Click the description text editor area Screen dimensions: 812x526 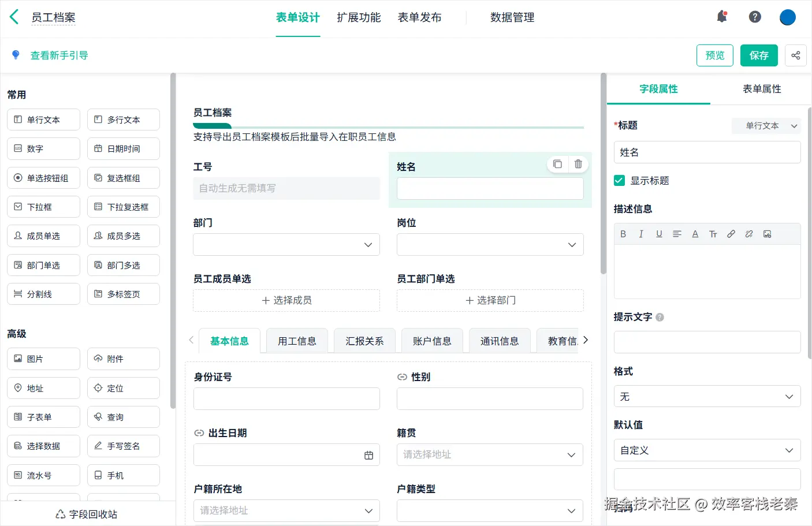(707, 271)
